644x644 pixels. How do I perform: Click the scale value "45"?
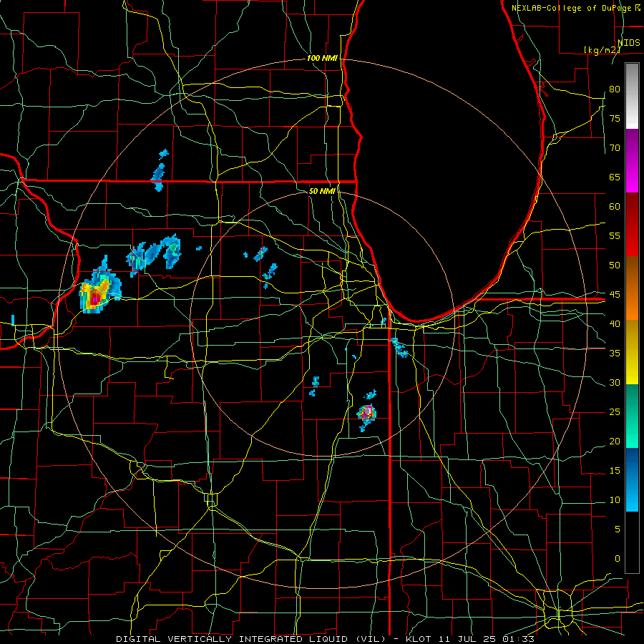[615, 295]
